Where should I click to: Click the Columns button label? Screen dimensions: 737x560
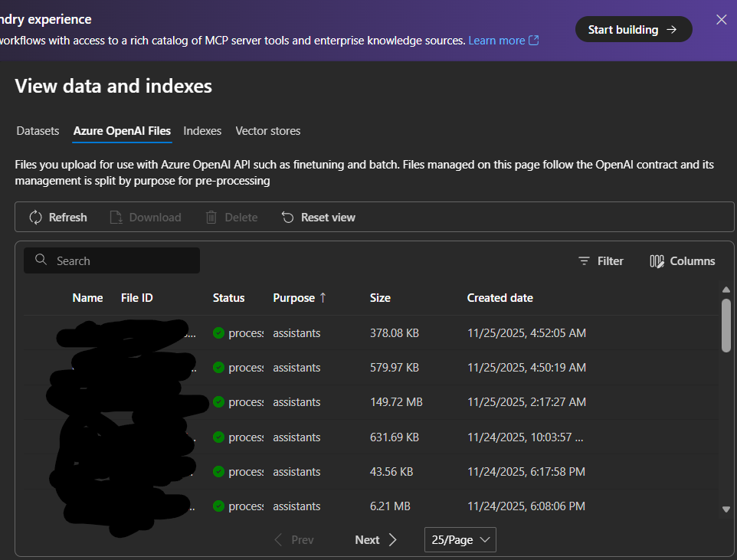693,261
